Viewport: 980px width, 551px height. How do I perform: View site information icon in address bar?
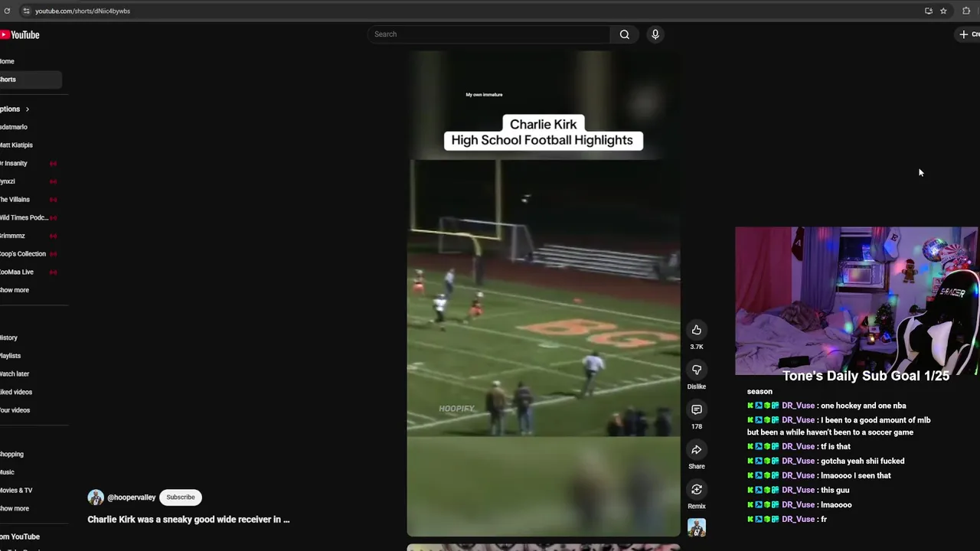[25, 11]
